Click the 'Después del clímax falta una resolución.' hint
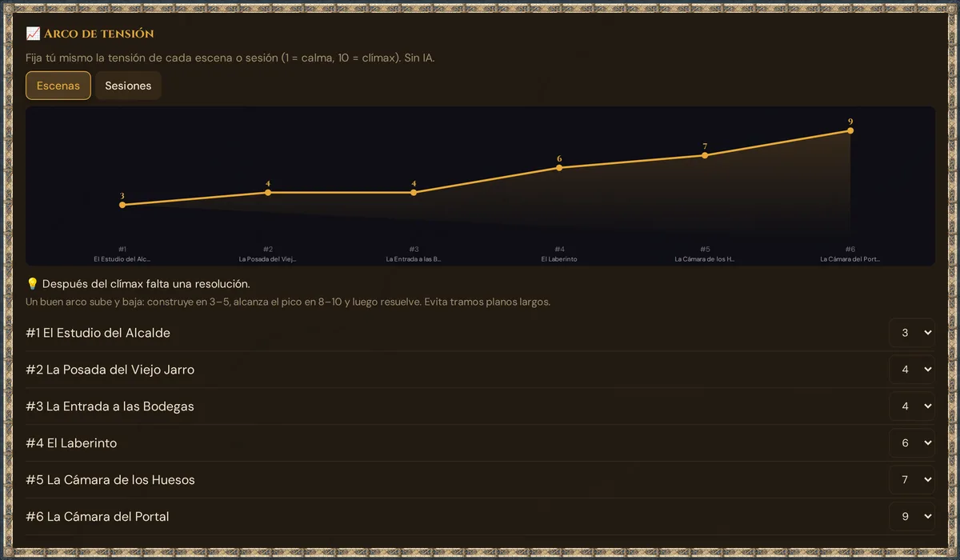Viewport: 960px width, 560px height. (x=146, y=284)
